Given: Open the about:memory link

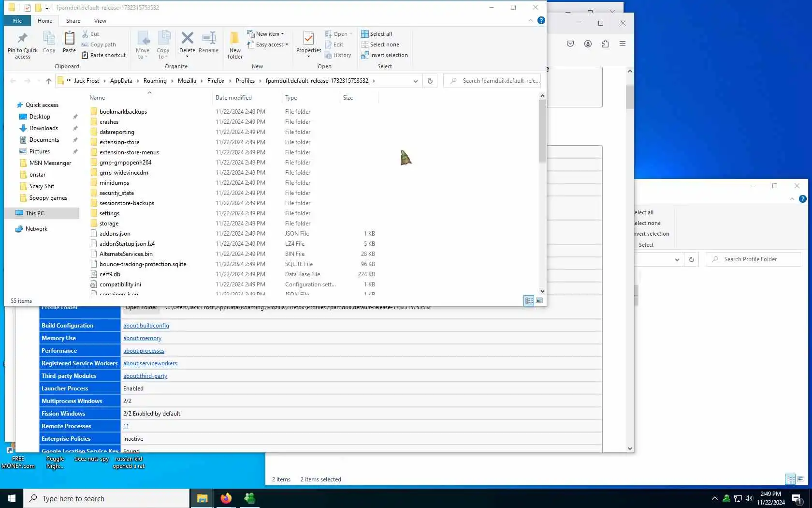Looking at the screenshot, I should (142, 338).
